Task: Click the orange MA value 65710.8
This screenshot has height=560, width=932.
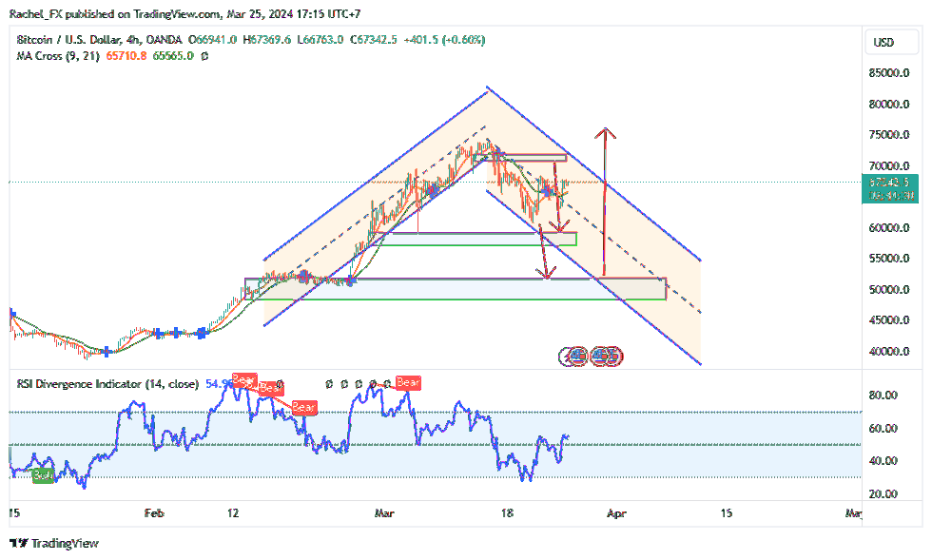Action: point(126,56)
